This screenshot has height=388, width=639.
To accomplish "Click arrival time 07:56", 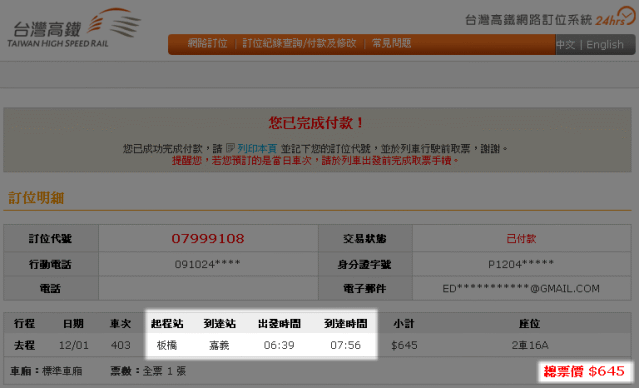I will (x=346, y=345).
